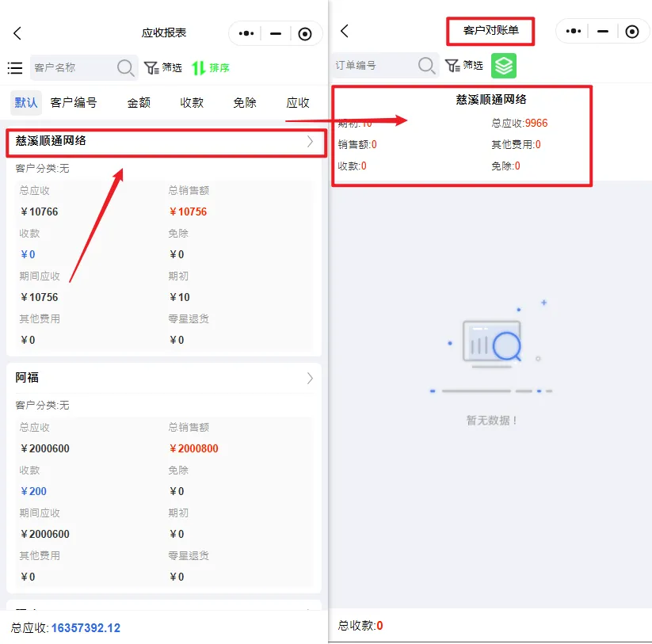Go back from the 应收报表 page
652x644 pixels.
[x=17, y=33]
